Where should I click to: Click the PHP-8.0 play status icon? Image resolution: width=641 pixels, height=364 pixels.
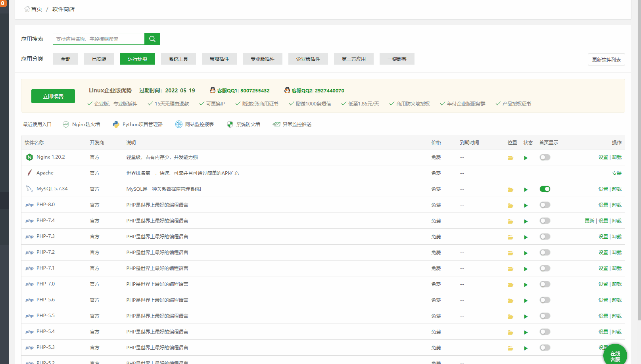[x=526, y=205]
